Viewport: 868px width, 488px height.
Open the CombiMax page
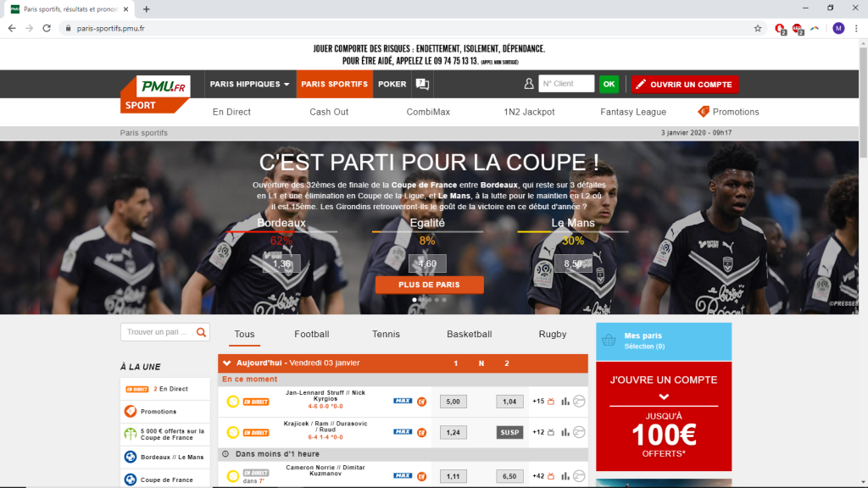coord(428,112)
